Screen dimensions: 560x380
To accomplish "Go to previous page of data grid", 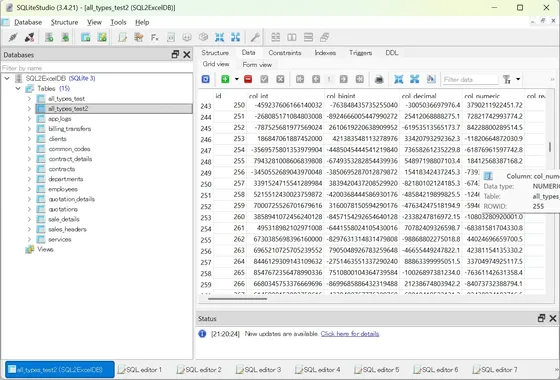I will pos(316,79).
